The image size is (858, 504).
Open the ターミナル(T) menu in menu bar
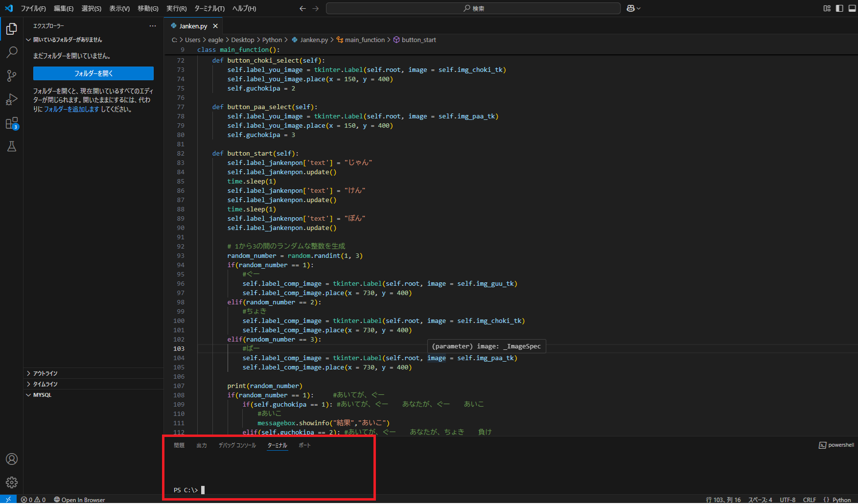pyautogui.click(x=209, y=8)
